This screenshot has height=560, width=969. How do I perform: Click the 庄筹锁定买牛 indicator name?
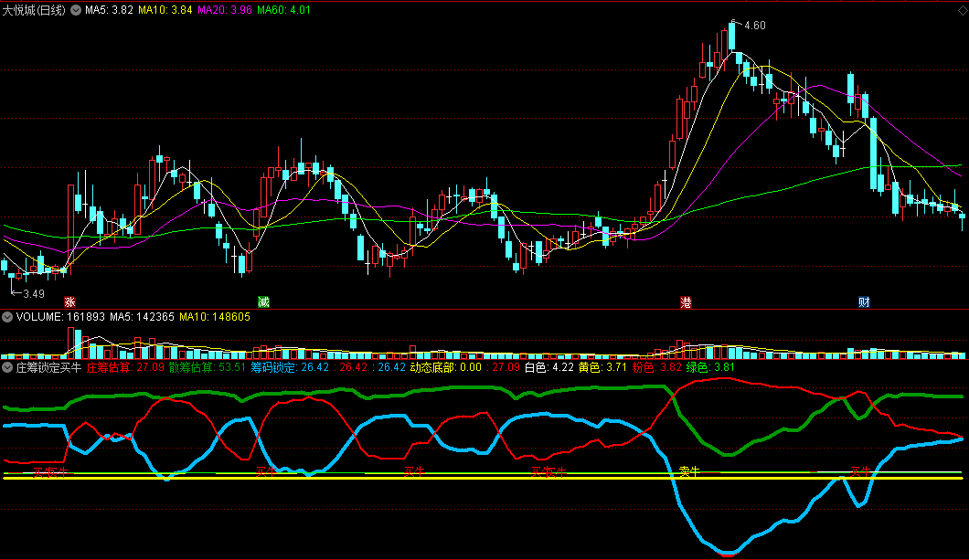tap(48, 367)
